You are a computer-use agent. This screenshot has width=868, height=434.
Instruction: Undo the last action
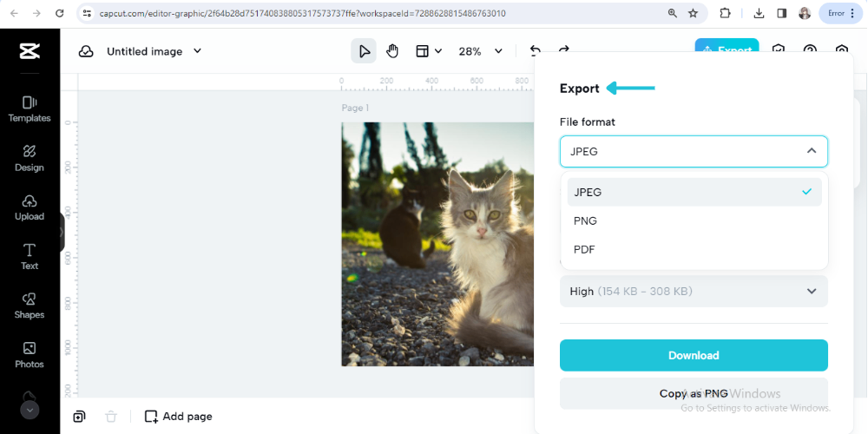(x=536, y=50)
